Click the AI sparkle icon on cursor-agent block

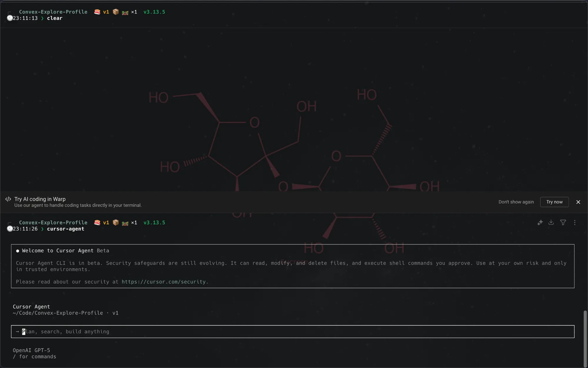click(540, 223)
